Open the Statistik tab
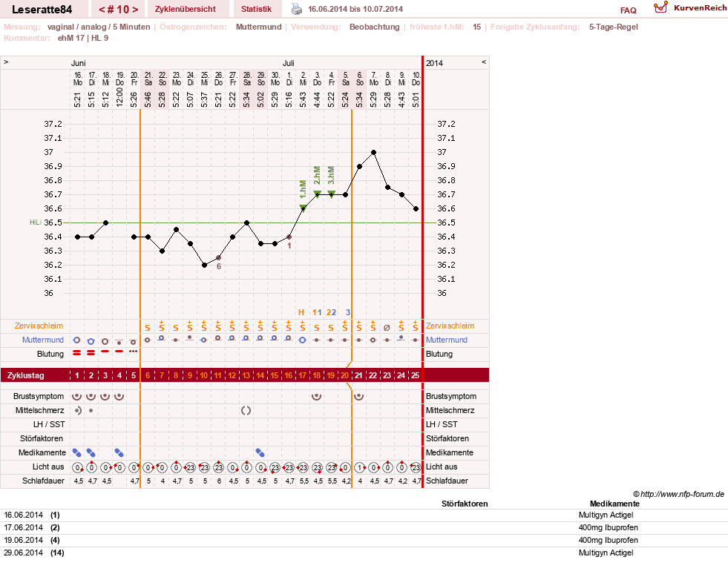This screenshot has height=577, width=728. coord(256,9)
